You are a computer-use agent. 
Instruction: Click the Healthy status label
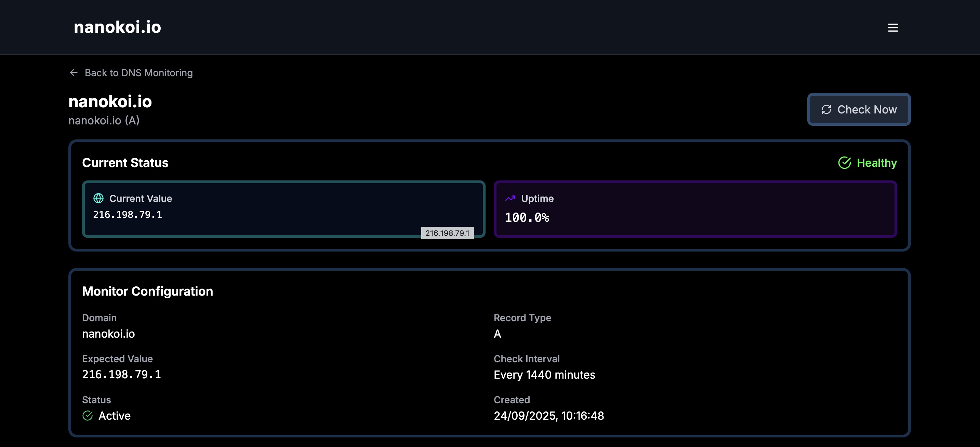876,163
